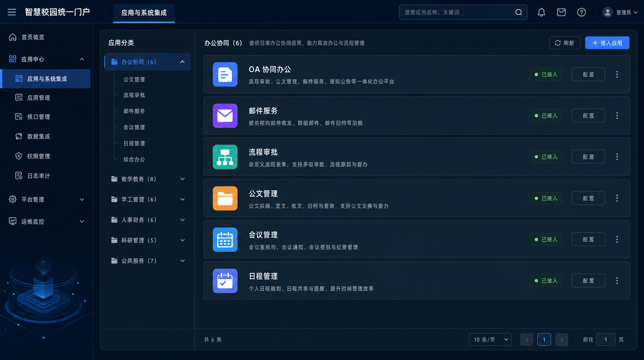
Task: Open more options for 公文管理 row
Action: [x=617, y=198]
